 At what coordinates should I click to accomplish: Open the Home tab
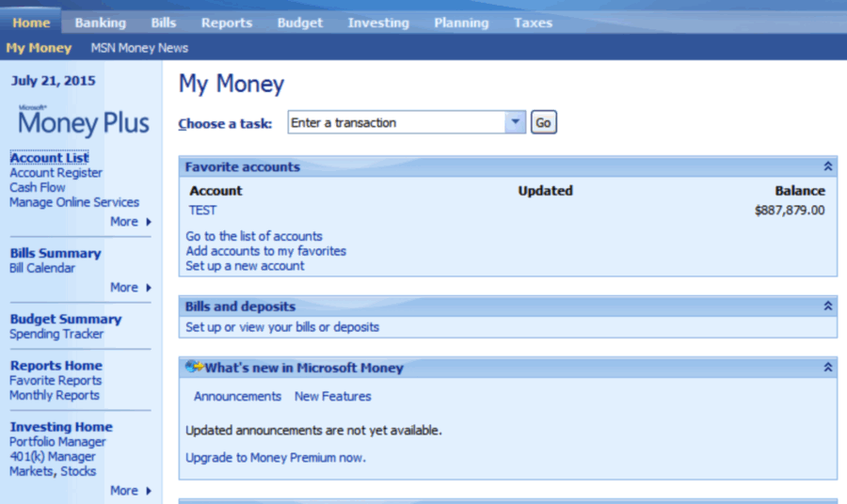[x=31, y=23]
